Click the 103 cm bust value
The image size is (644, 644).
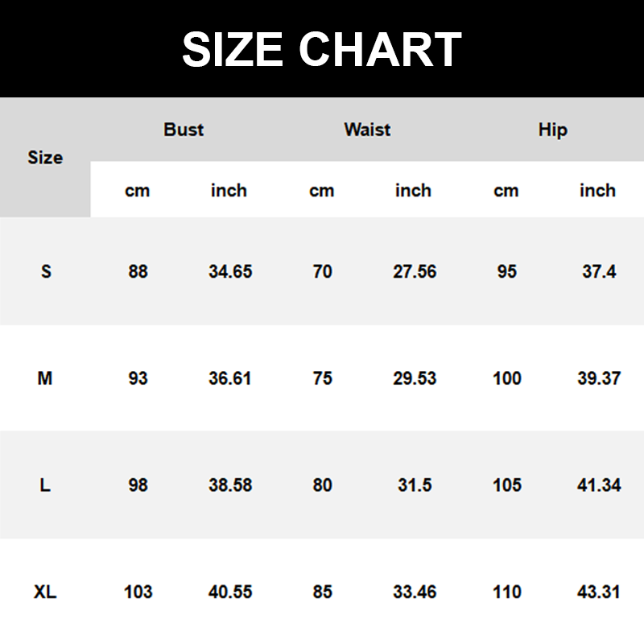point(138,592)
